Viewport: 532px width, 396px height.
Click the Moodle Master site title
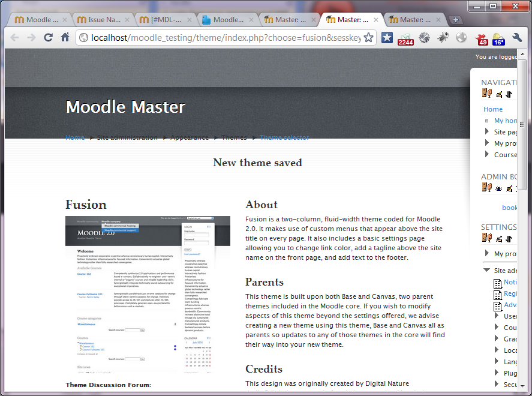pos(125,107)
